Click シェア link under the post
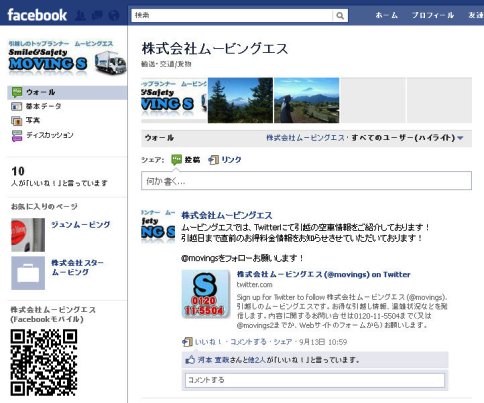 283,342
